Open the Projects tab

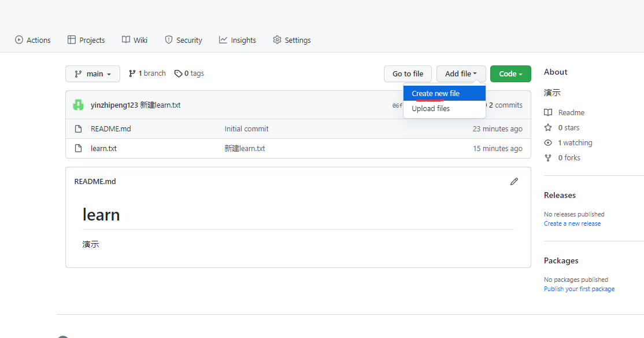pos(86,40)
